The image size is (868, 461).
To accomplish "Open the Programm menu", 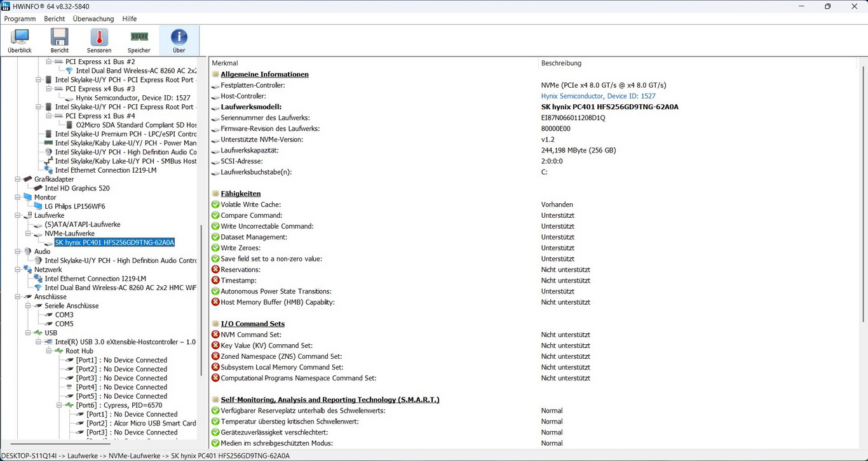I will click(x=20, y=19).
